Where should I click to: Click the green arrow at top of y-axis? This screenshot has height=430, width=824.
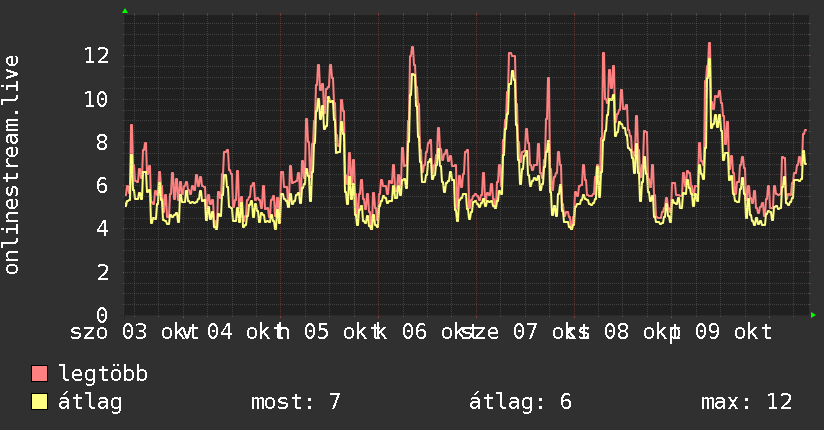point(125,11)
